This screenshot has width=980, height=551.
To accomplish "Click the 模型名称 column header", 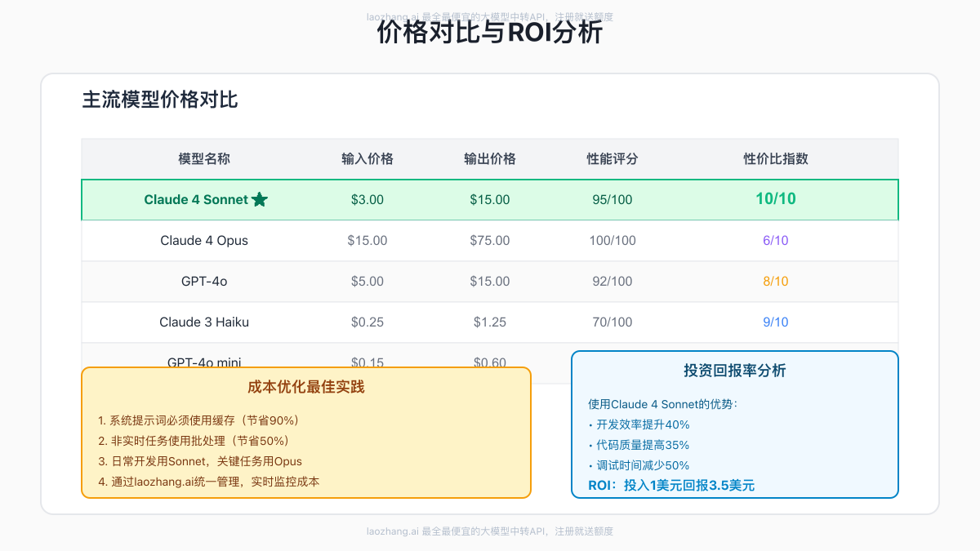I will tap(204, 159).
